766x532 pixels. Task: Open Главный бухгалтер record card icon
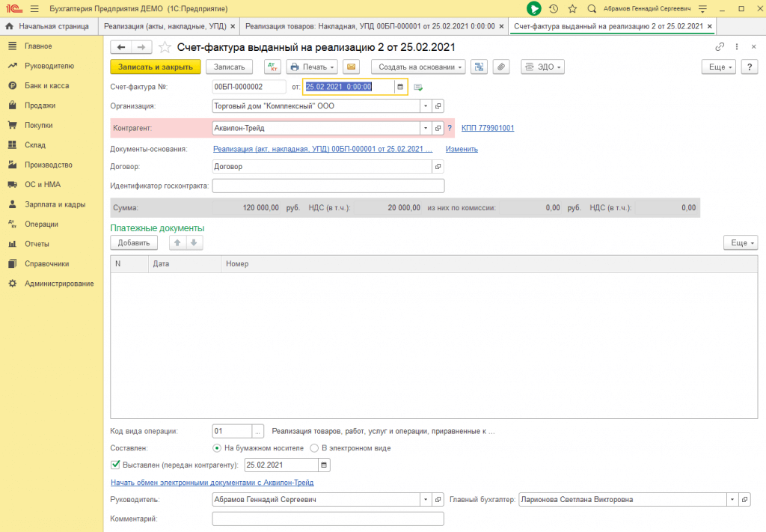[745, 500]
